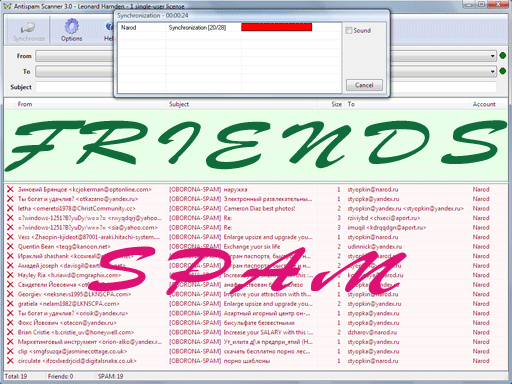
Task: Click red X on letha message
Action: (x=10, y=209)
